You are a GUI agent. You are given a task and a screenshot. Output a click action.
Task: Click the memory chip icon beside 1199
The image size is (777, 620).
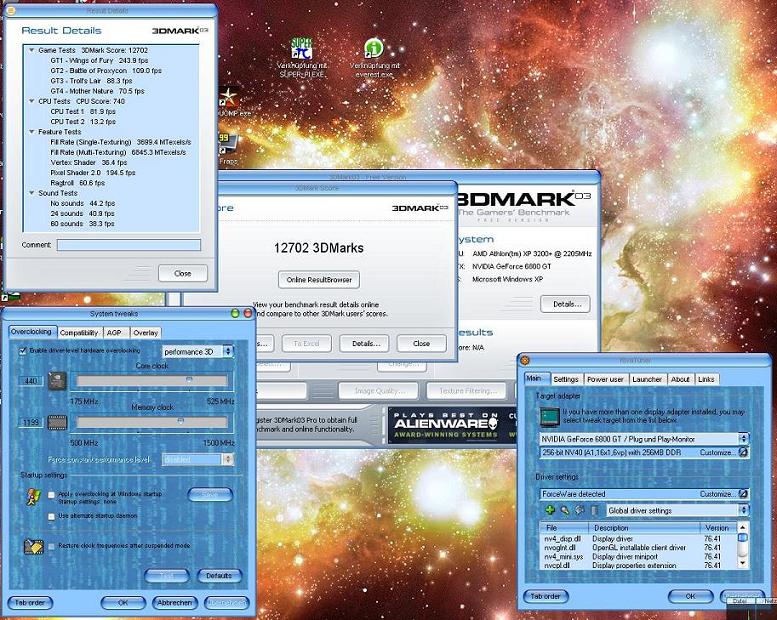(x=57, y=422)
